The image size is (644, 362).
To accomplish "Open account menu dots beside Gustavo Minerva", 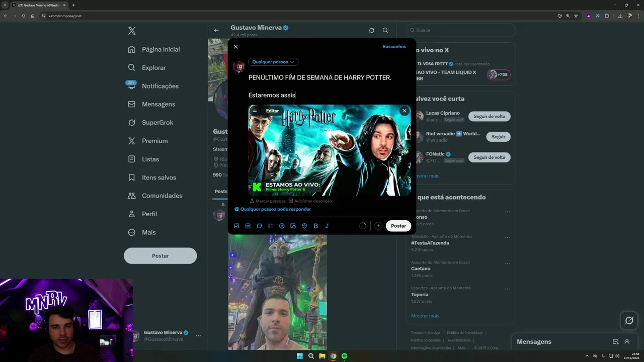I will point(198,335).
